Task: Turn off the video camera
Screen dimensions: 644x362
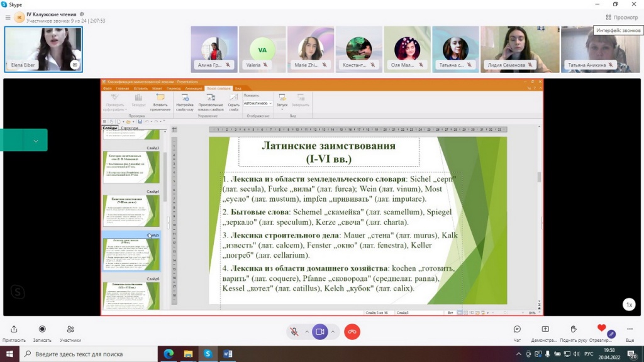Action: [x=319, y=332]
